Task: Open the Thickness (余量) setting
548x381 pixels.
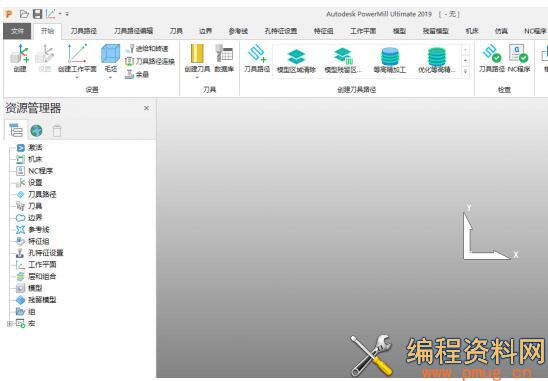Action: 137,74
